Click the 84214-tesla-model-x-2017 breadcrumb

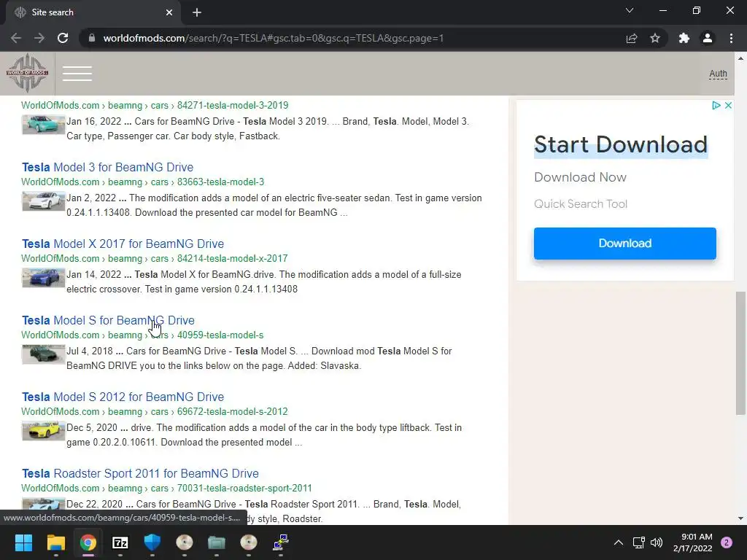click(x=233, y=259)
